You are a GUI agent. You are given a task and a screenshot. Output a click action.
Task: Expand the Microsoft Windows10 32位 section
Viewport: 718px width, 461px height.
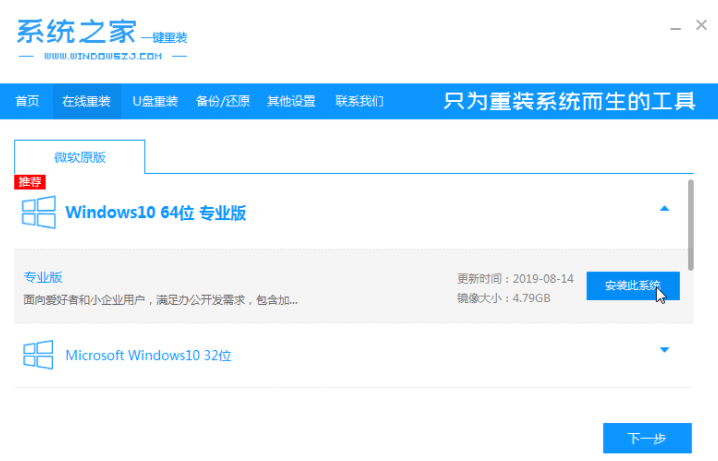tap(664, 349)
